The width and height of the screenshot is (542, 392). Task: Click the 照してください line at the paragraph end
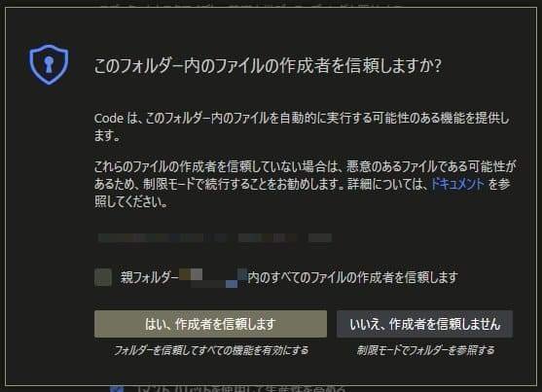click(x=131, y=202)
